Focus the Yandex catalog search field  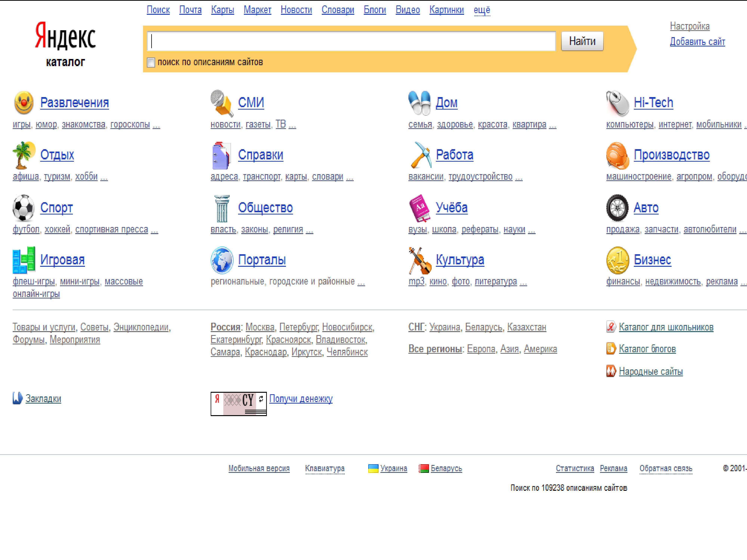pos(351,41)
